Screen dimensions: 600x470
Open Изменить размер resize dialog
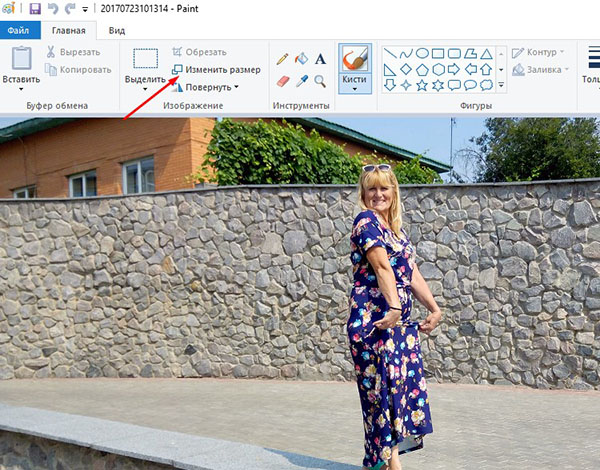216,70
